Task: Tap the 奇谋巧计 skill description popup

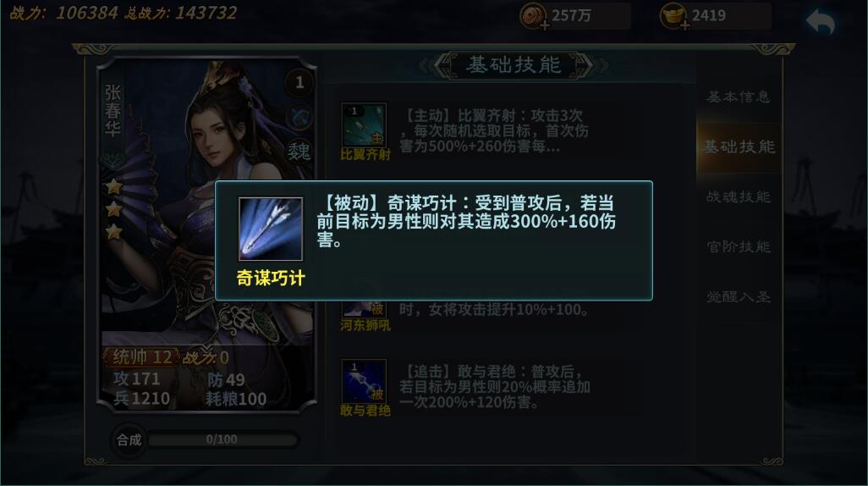Action: [434, 240]
